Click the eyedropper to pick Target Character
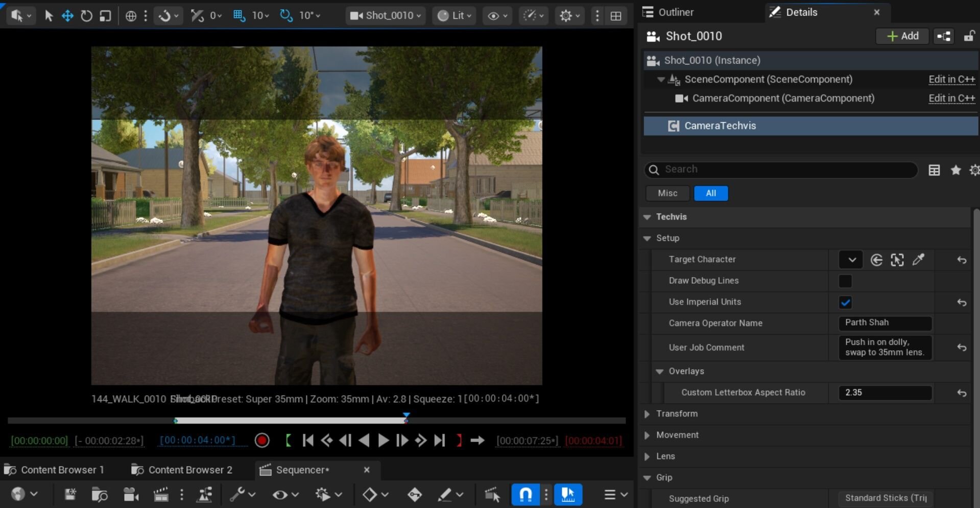Screen dimensions: 980x508 coord(918,260)
